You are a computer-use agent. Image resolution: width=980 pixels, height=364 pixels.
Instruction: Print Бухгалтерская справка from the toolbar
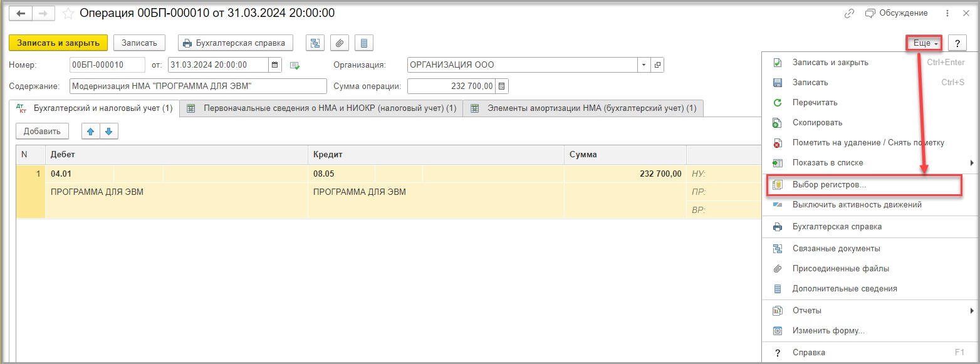tap(236, 43)
